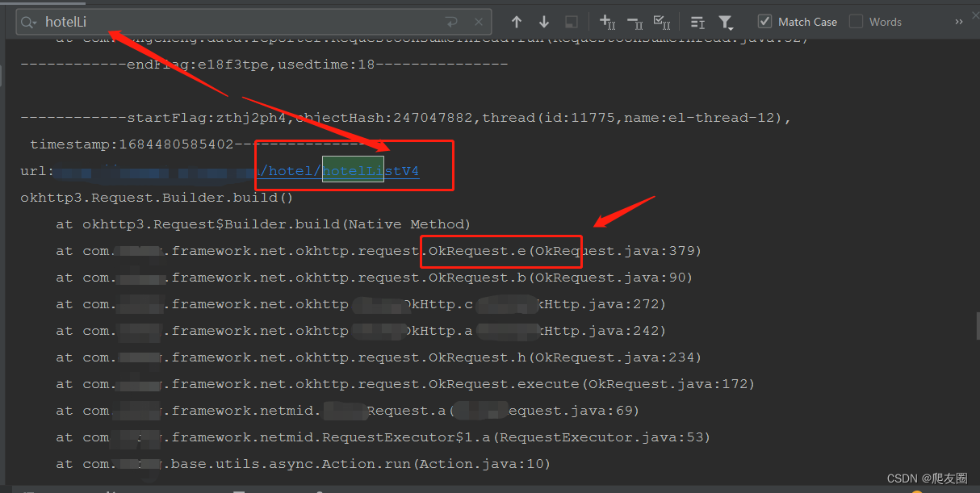This screenshot has width=980, height=493.
Task: Click the Http.java:272 stack line
Action: click(x=361, y=303)
